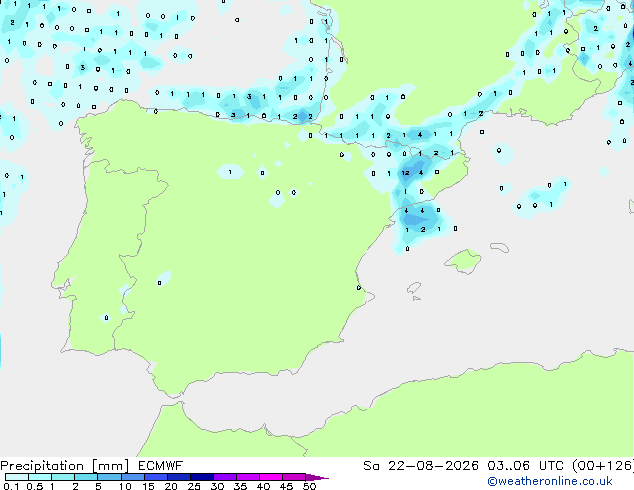Screen dimensions: 634x490
Task: Click the '03..06 UTC' time range
Action: pos(525,466)
